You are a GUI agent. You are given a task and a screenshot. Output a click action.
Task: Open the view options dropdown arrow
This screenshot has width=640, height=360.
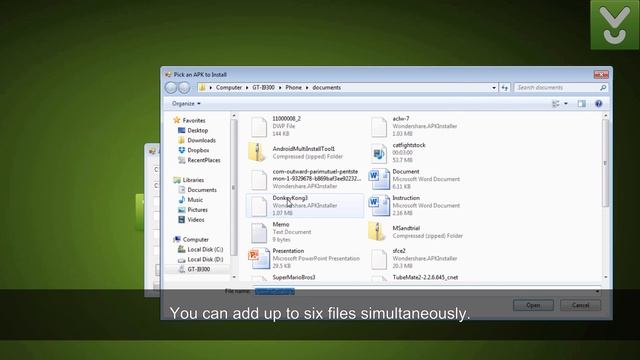[566, 104]
